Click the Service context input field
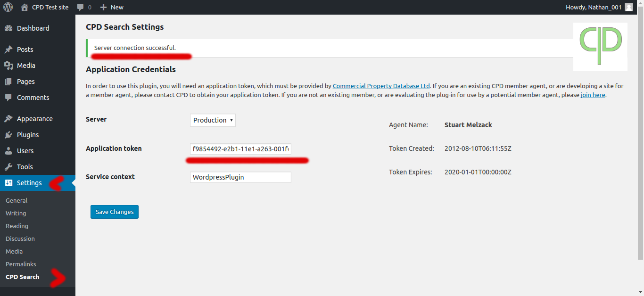 [240, 177]
